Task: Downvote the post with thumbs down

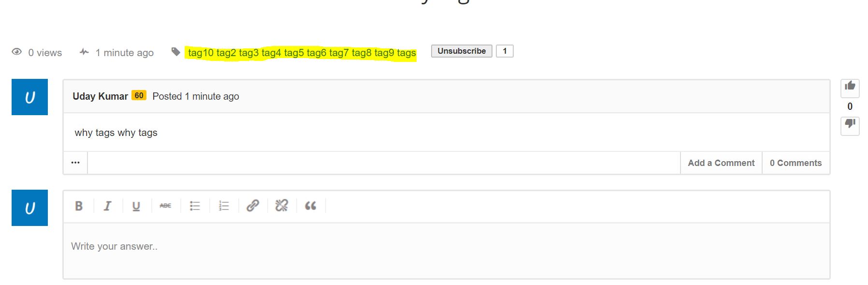Action: (850, 126)
